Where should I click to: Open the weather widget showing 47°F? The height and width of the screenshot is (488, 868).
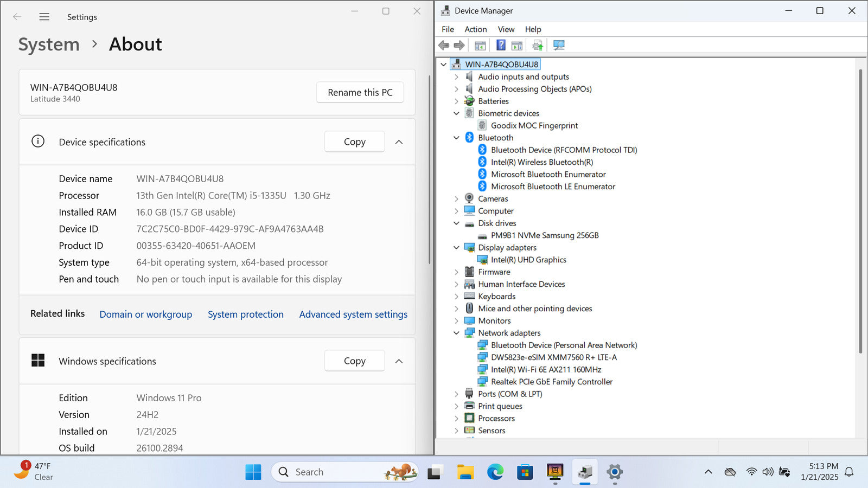(34, 472)
